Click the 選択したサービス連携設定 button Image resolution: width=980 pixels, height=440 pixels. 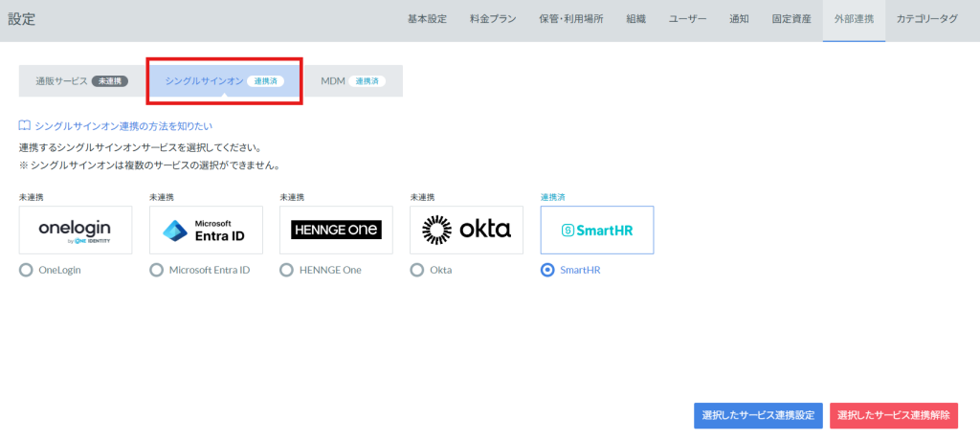click(758, 415)
